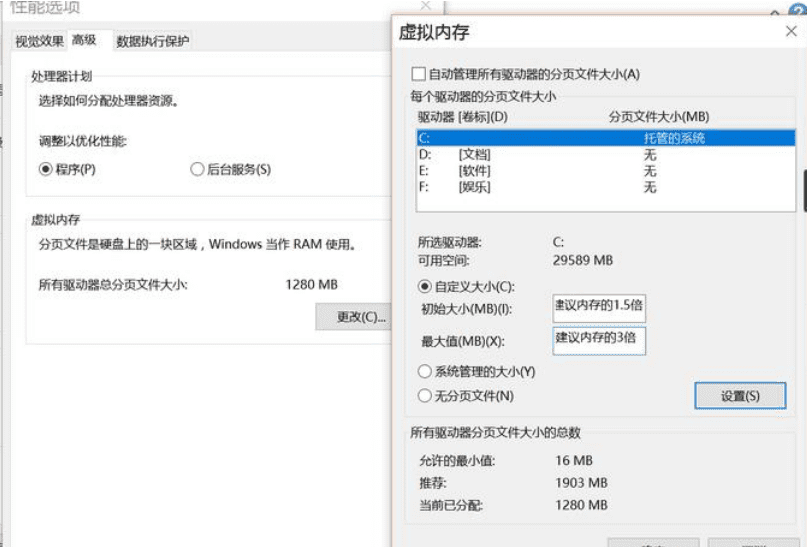807x547 pixels.
Task: Click the 分页文件大小(MB) column header
Action: tap(659, 117)
